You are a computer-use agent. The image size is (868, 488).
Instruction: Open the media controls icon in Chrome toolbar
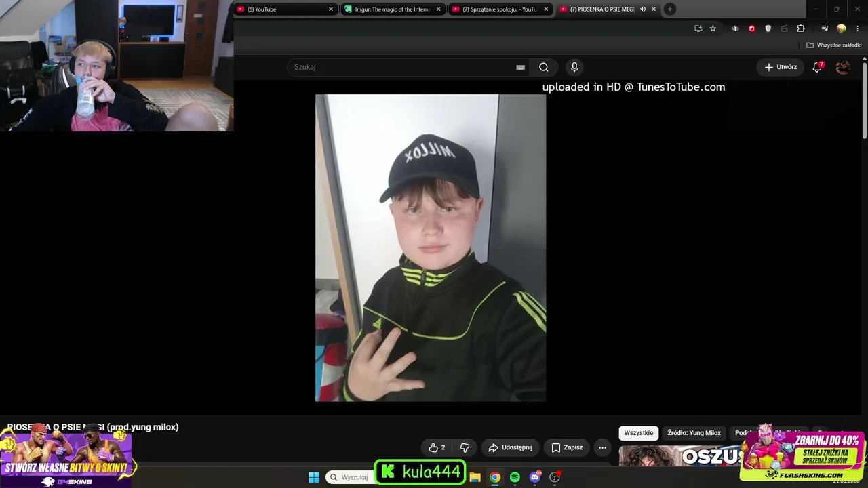coord(825,28)
